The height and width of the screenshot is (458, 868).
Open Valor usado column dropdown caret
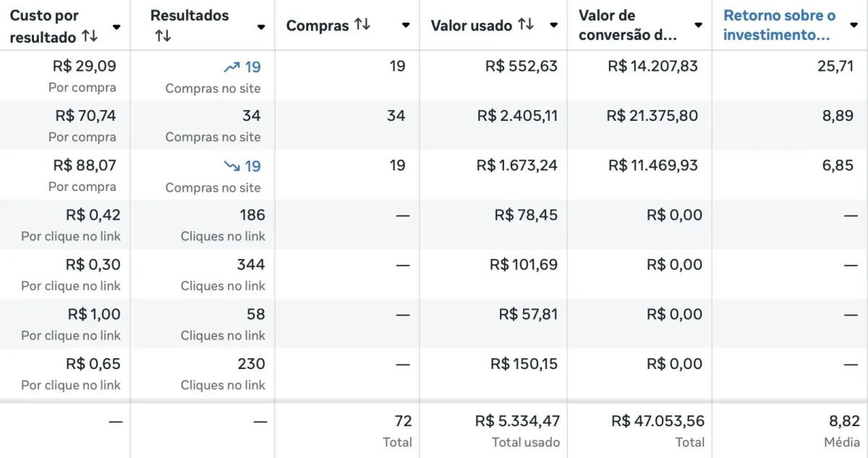(x=553, y=25)
